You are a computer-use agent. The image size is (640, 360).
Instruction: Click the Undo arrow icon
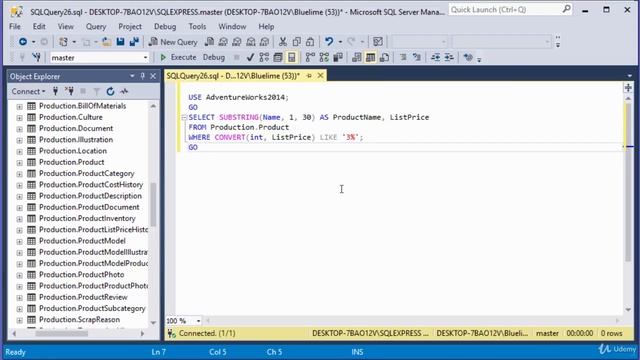point(329,42)
